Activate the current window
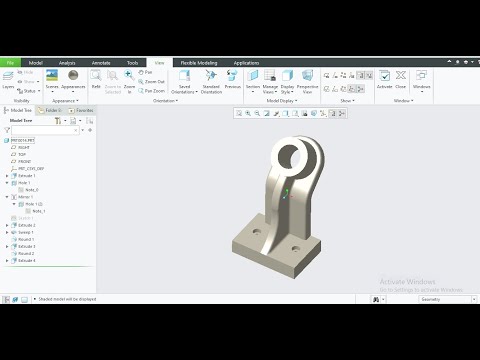This screenshot has height=360, width=480. (384, 79)
